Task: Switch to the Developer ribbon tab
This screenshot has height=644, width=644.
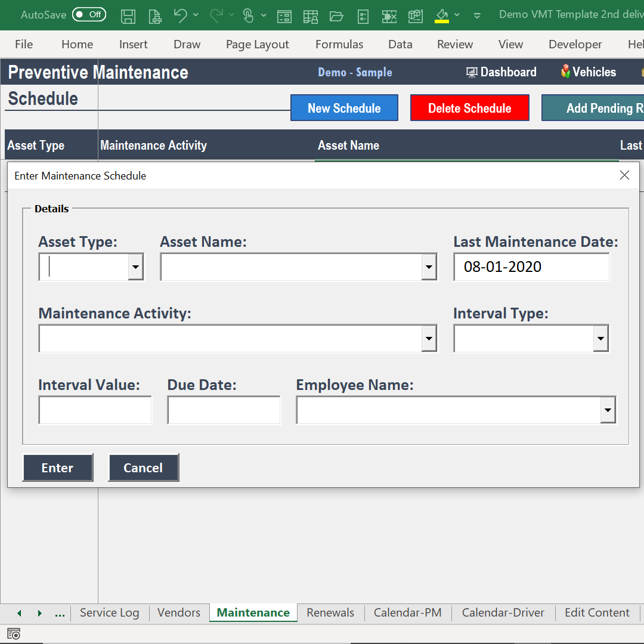Action: click(575, 44)
